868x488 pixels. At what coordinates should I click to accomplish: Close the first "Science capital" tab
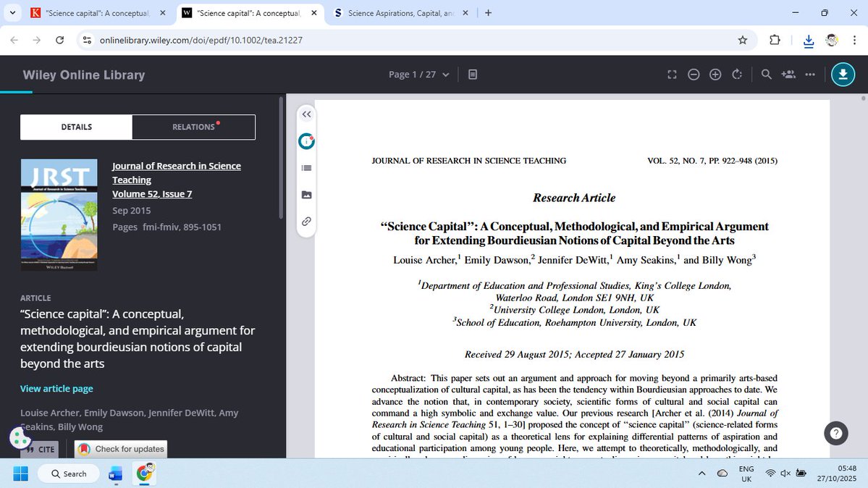point(162,13)
